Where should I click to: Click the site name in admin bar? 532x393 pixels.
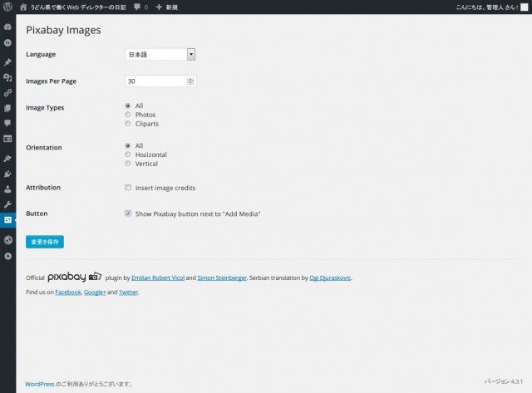(x=78, y=7)
